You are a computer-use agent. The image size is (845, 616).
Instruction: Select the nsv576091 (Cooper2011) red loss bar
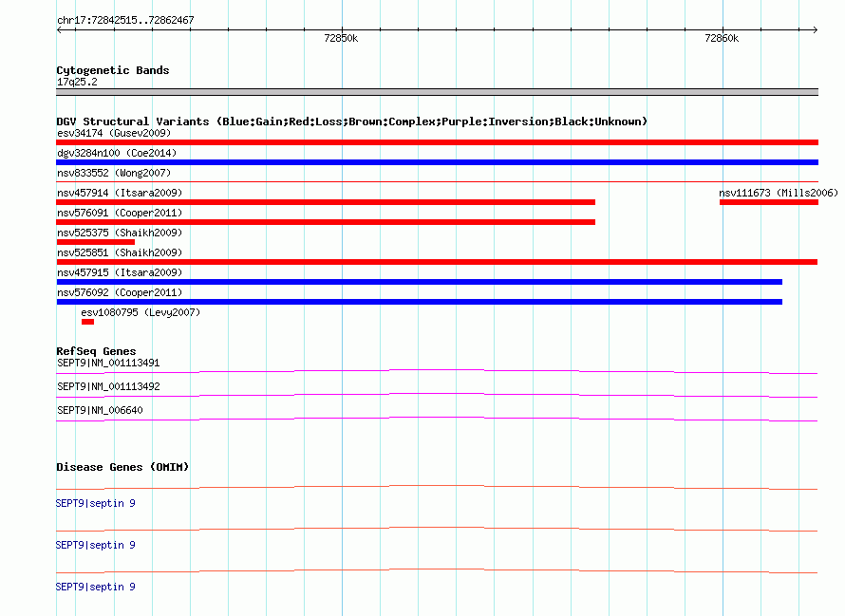326,222
